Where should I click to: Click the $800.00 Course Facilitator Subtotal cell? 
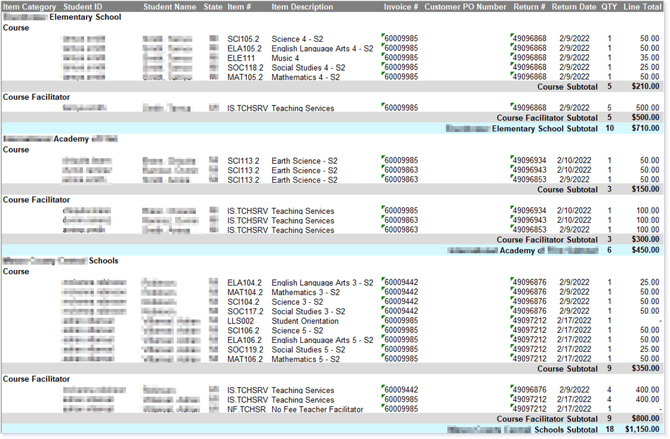[x=645, y=418]
